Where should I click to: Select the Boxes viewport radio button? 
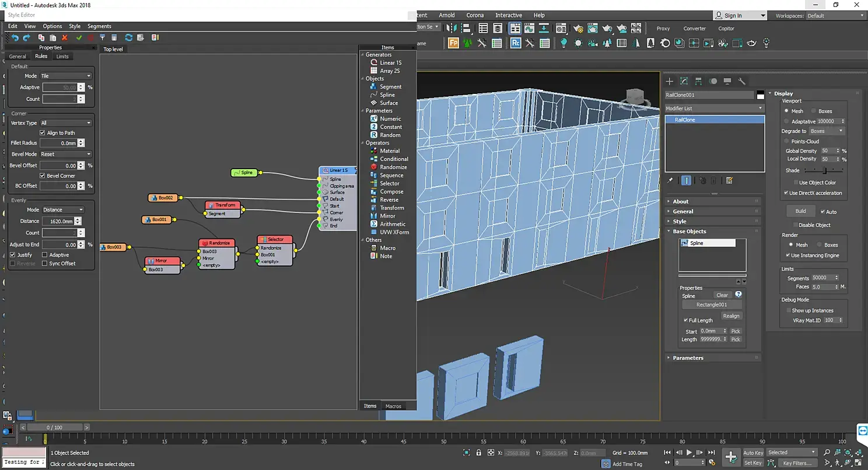[813, 111]
